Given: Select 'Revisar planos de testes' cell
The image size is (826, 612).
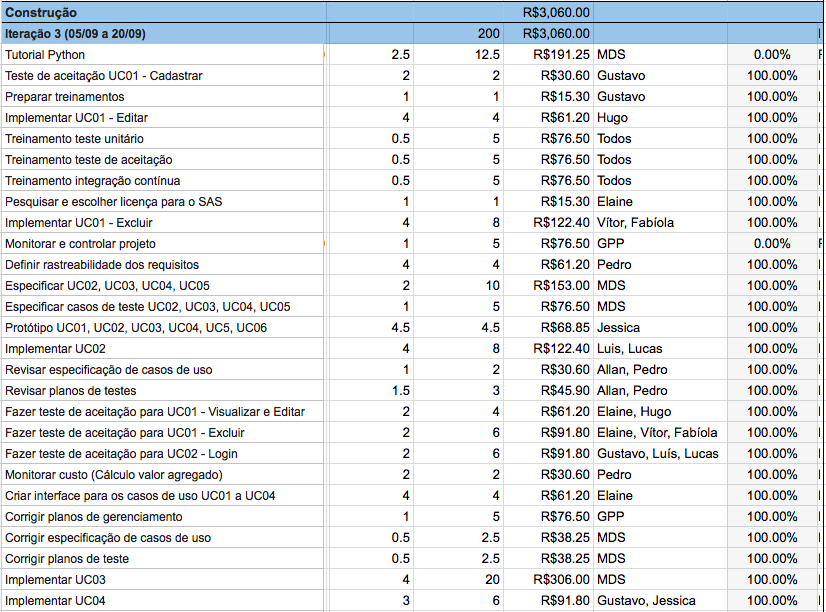Looking at the screenshot, I should [x=162, y=391].
